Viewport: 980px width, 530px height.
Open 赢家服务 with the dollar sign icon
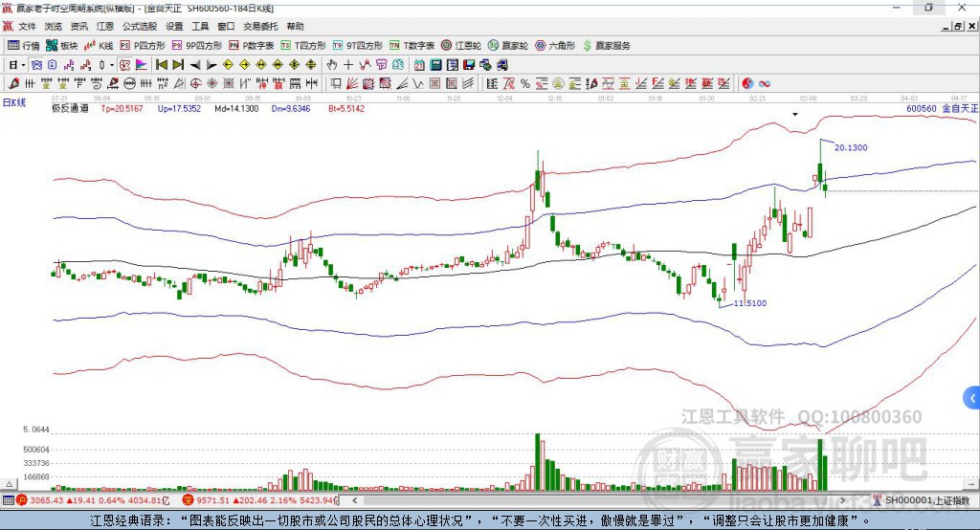(x=606, y=46)
